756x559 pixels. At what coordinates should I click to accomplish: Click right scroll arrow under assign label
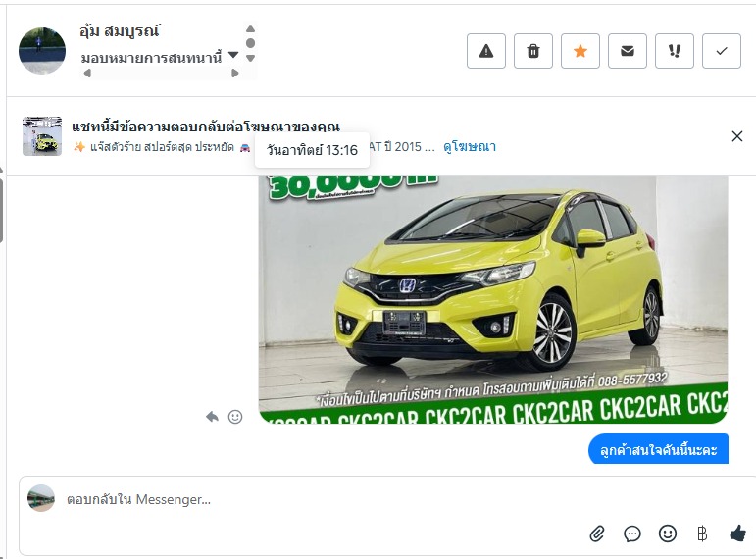point(234,74)
